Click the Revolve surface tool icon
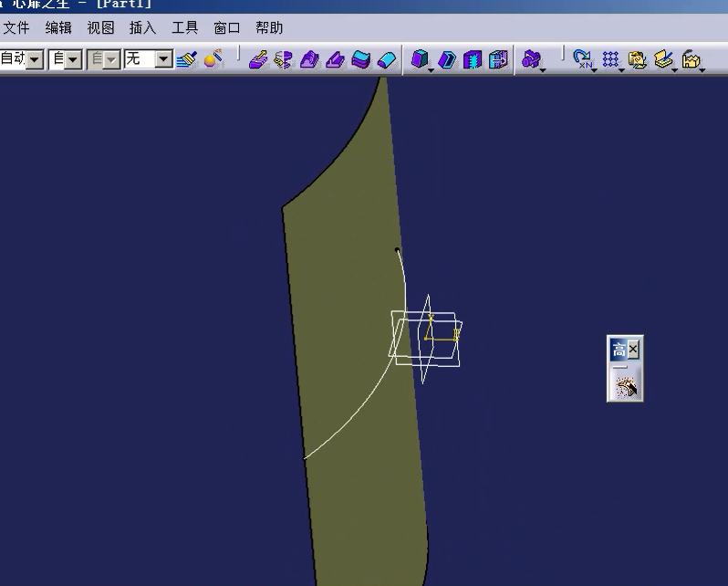This screenshot has height=586, width=728. 284,59
